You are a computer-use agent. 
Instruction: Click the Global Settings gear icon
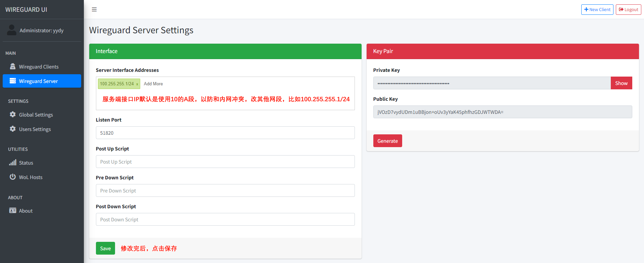[13, 115]
